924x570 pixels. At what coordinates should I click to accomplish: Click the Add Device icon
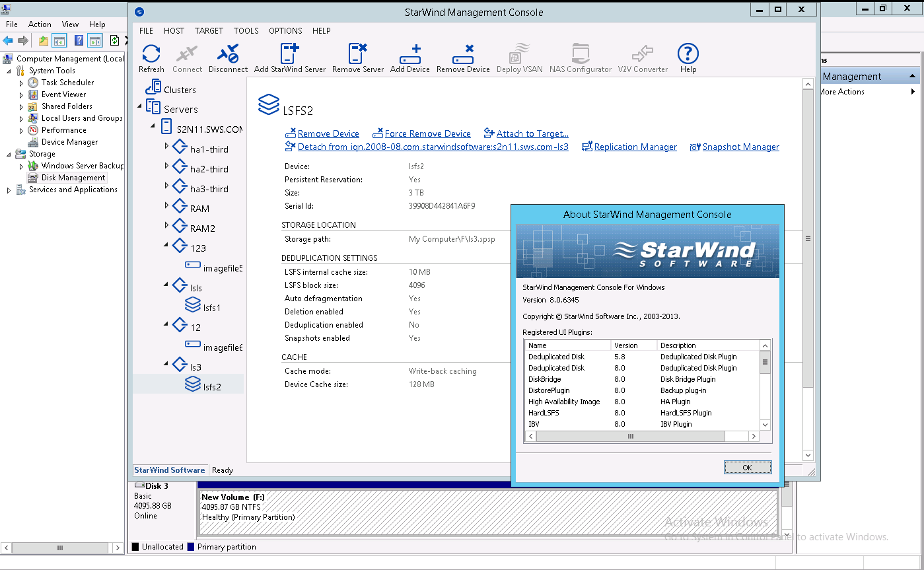(x=410, y=54)
